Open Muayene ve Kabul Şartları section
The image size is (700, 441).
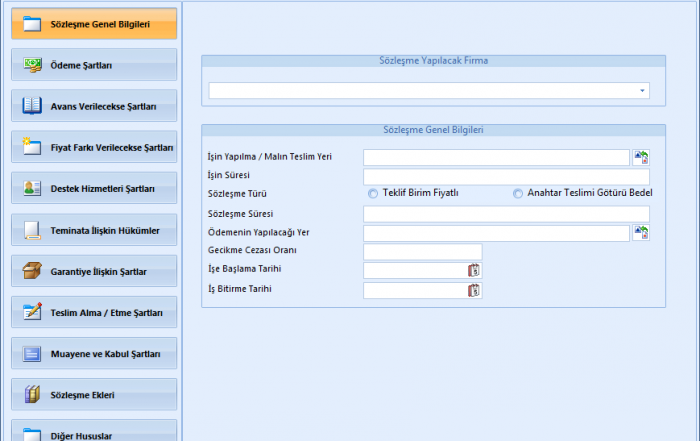(x=94, y=354)
